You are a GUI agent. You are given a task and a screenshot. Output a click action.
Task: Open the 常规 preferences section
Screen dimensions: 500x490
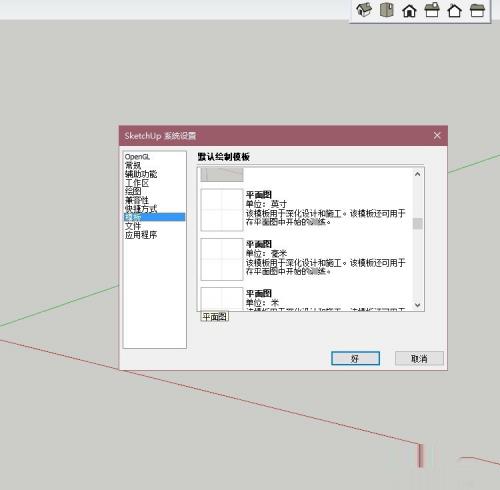coord(133,165)
